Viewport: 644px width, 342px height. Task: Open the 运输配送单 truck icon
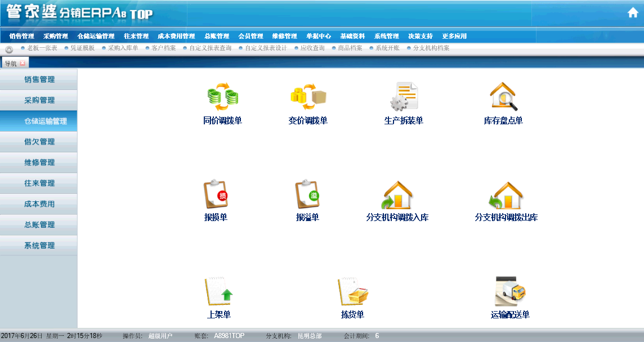pos(510,291)
